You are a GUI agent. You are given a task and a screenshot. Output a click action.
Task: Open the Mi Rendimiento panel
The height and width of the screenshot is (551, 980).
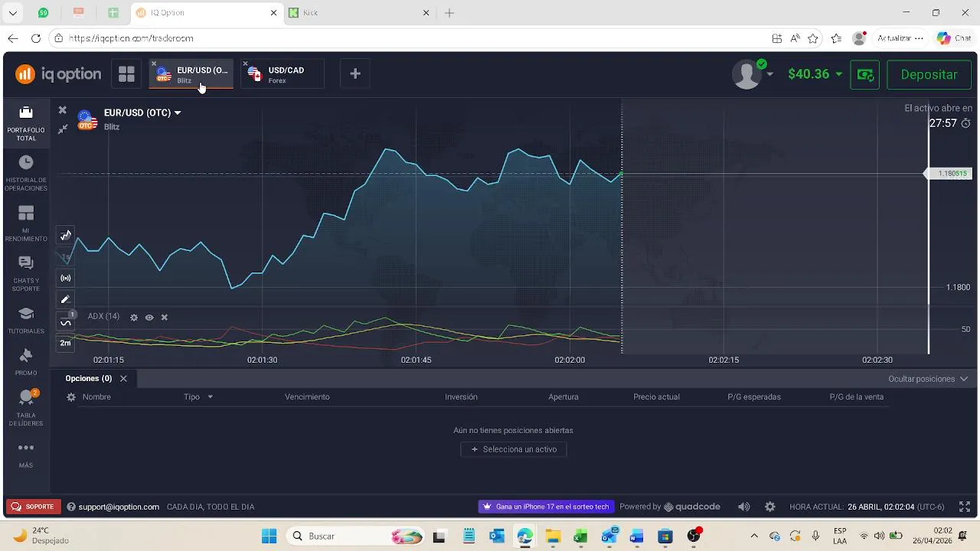tap(26, 223)
